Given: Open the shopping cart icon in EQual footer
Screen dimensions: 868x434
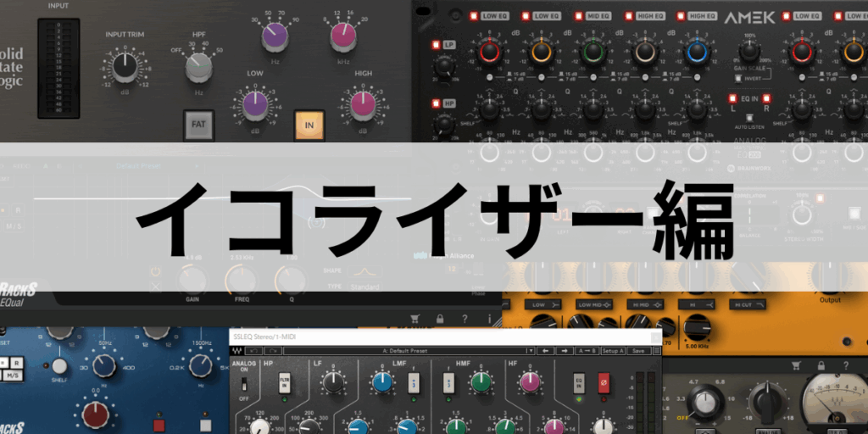Looking at the screenshot, I should tap(415, 318).
